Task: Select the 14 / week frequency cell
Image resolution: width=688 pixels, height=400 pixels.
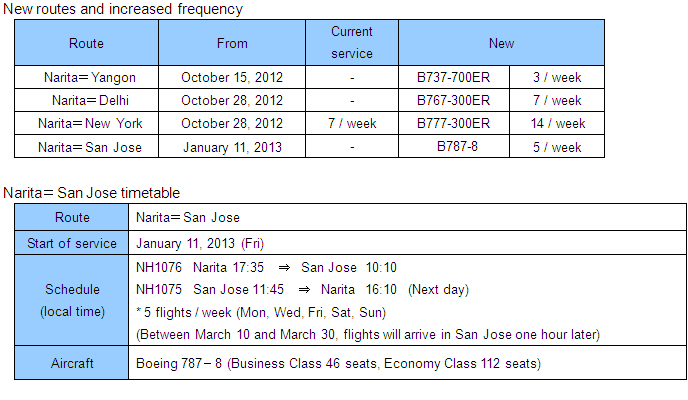Action: click(558, 124)
